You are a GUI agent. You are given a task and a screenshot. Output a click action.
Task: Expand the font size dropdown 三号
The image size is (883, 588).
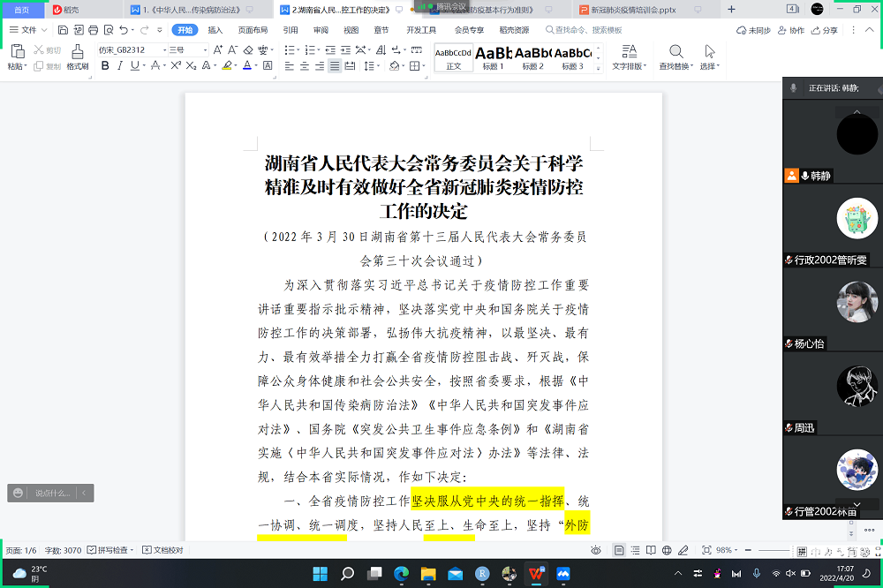[205, 50]
